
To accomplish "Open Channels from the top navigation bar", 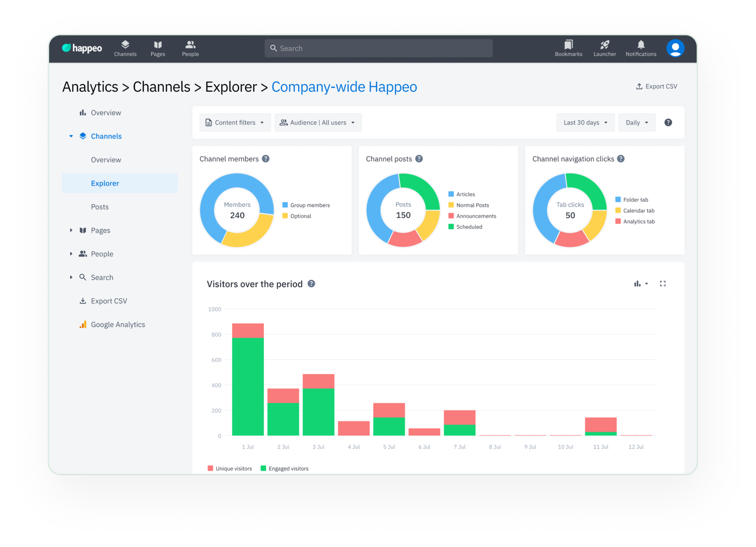I will click(x=125, y=48).
